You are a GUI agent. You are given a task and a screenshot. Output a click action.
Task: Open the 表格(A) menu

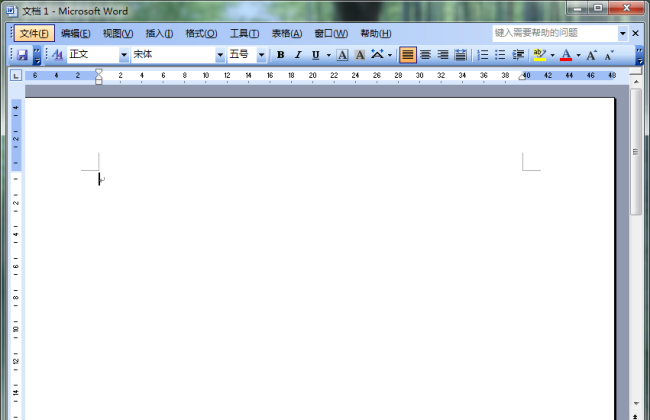[x=287, y=34]
